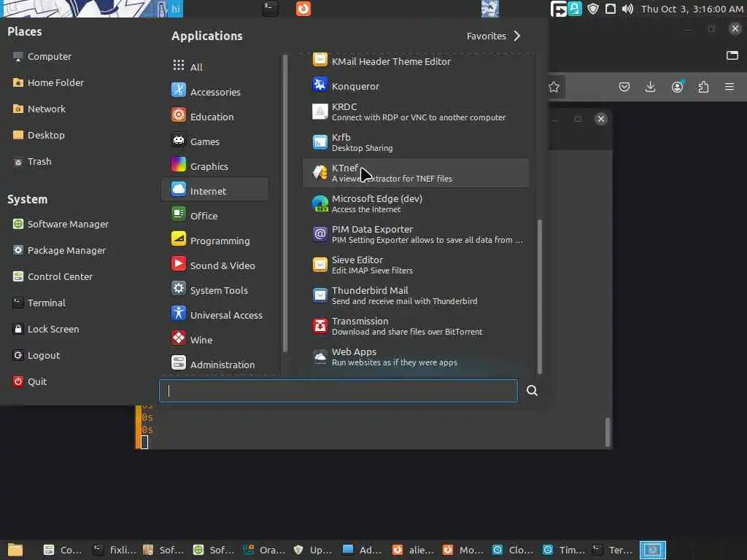
Task: Switch to Up... taskbar window
Action: tap(314, 550)
